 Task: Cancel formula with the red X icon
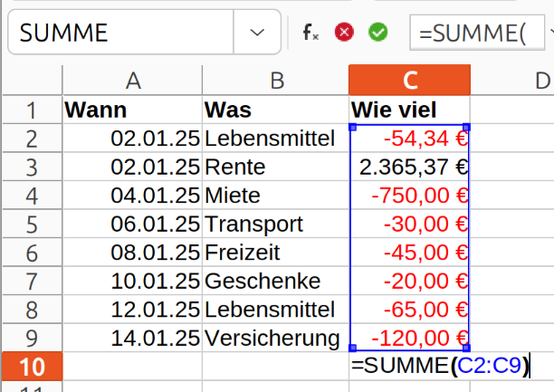point(344,33)
